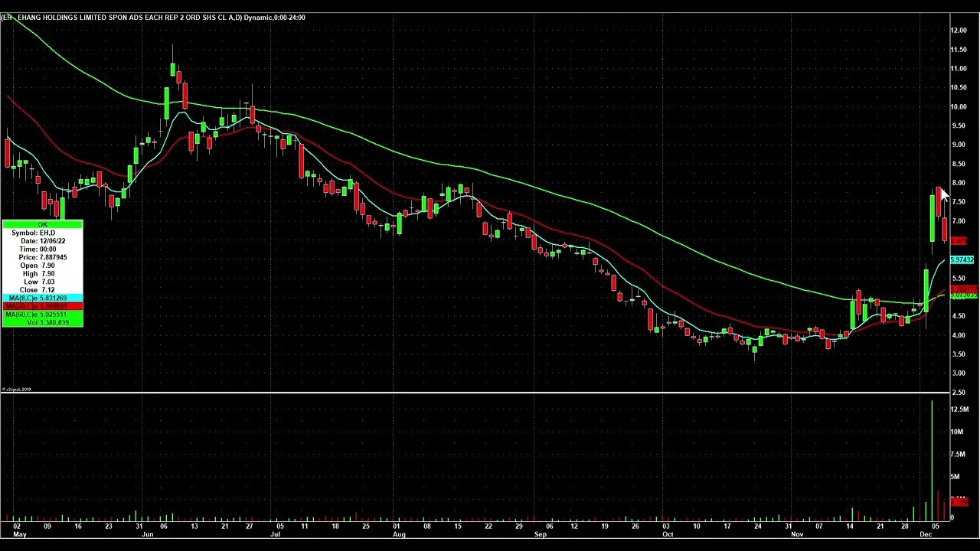980x551 pixels.
Task: Click the cyan 5.97432 price axis marker
Action: [x=962, y=260]
